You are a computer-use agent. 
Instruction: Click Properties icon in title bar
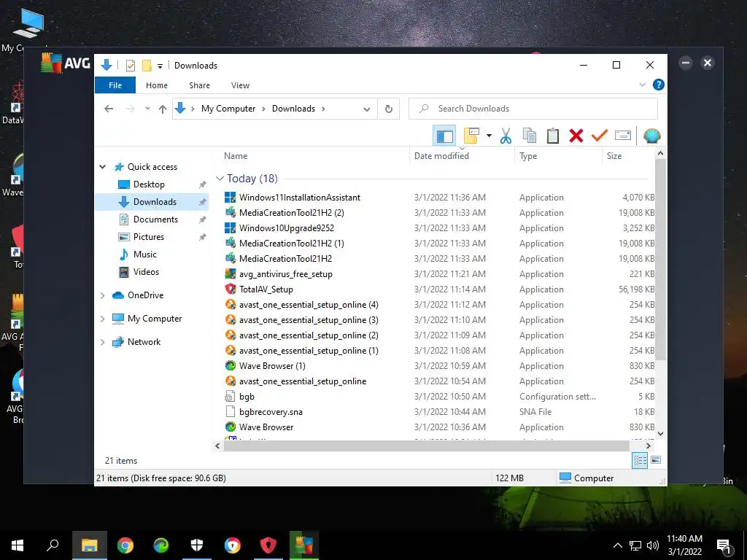coord(130,66)
